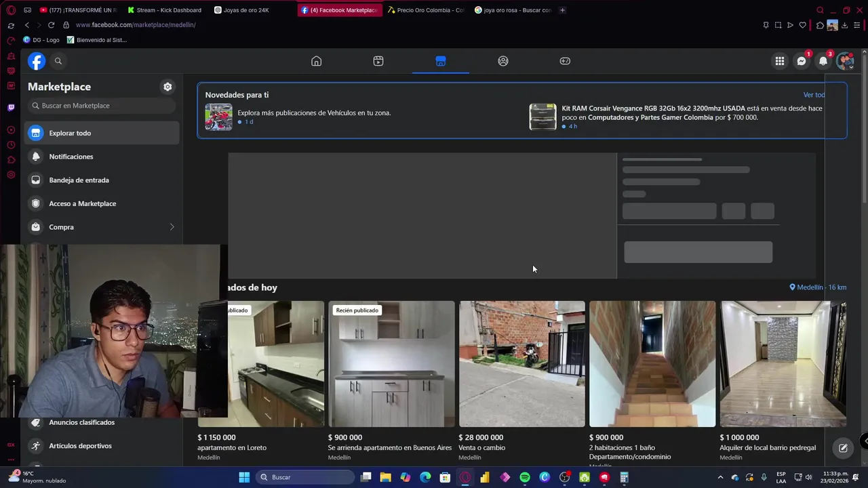Show hidden system tray icons chevron
This screenshot has height=488, width=868.
click(x=721, y=477)
